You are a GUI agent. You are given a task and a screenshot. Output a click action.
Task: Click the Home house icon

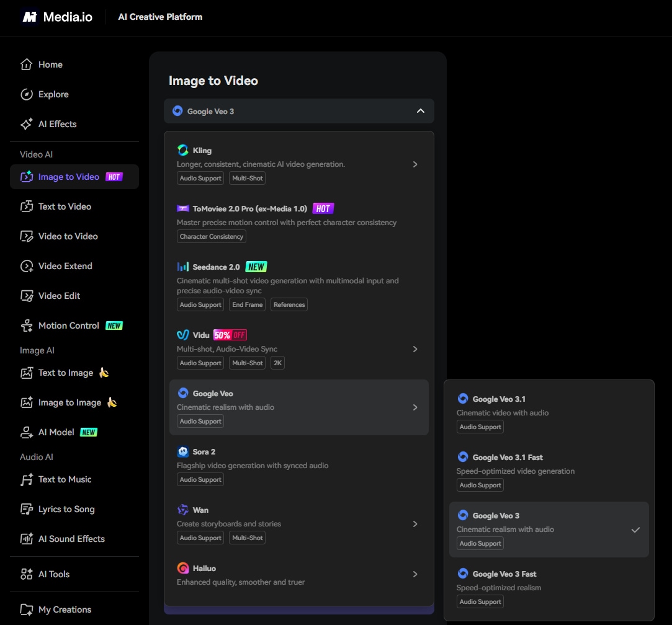(x=27, y=64)
